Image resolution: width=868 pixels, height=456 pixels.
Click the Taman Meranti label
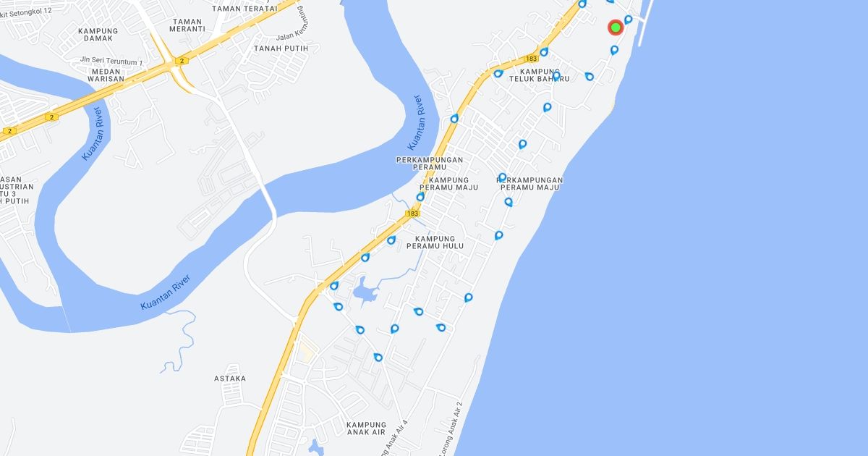tap(187, 25)
